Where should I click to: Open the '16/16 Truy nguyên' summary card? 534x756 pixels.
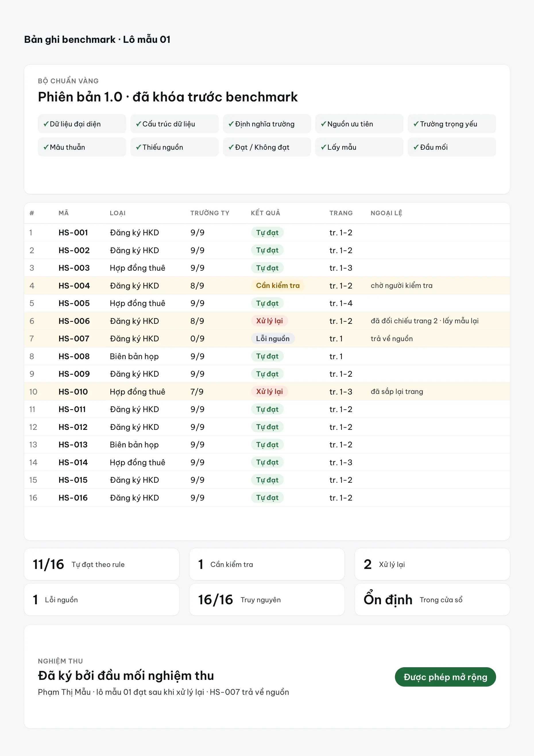267,600
